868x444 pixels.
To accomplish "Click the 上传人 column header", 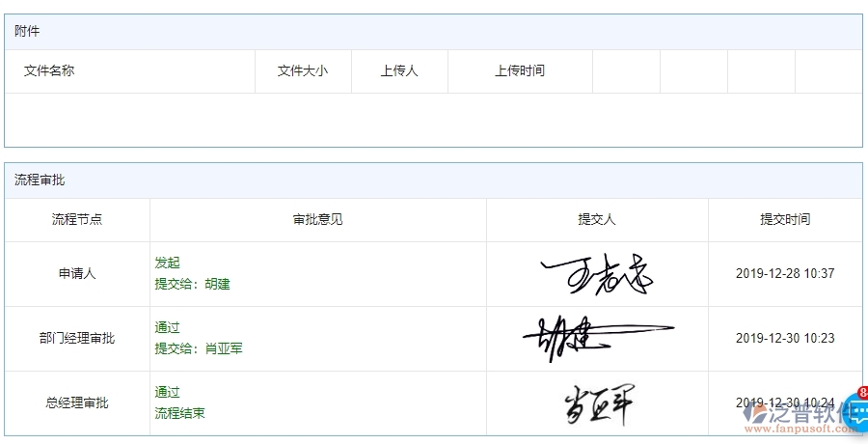I will pos(399,71).
